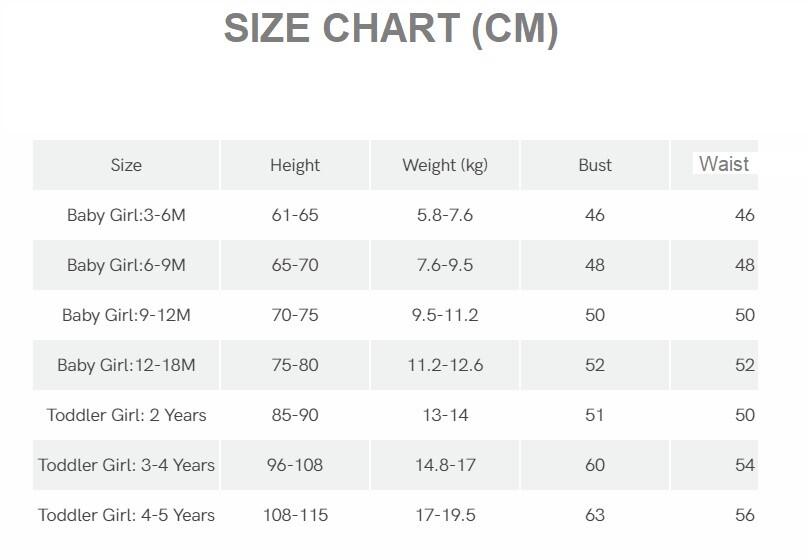
Task: Click the 70-75 height cell
Action: (x=295, y=315)
